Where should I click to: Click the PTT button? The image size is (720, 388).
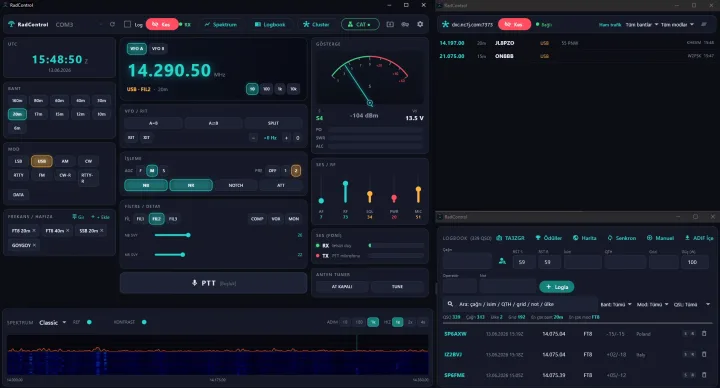[x=214, y=283]
